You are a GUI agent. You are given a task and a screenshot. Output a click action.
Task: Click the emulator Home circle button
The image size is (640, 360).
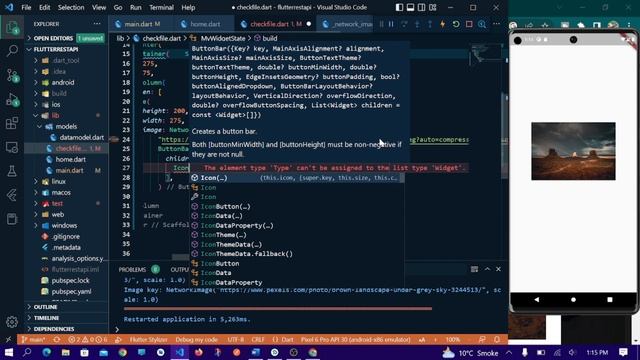(x=573, y=300)
